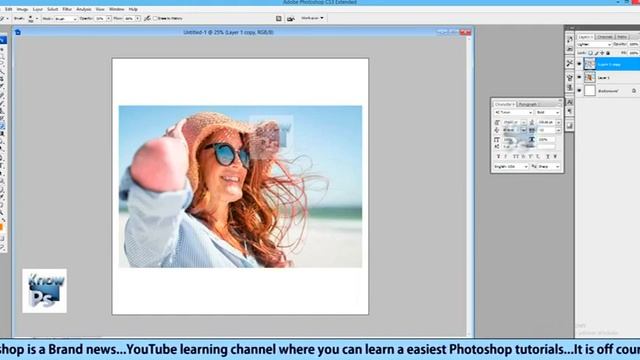Open the Histogram panel icon in dock

coord(569,49)
